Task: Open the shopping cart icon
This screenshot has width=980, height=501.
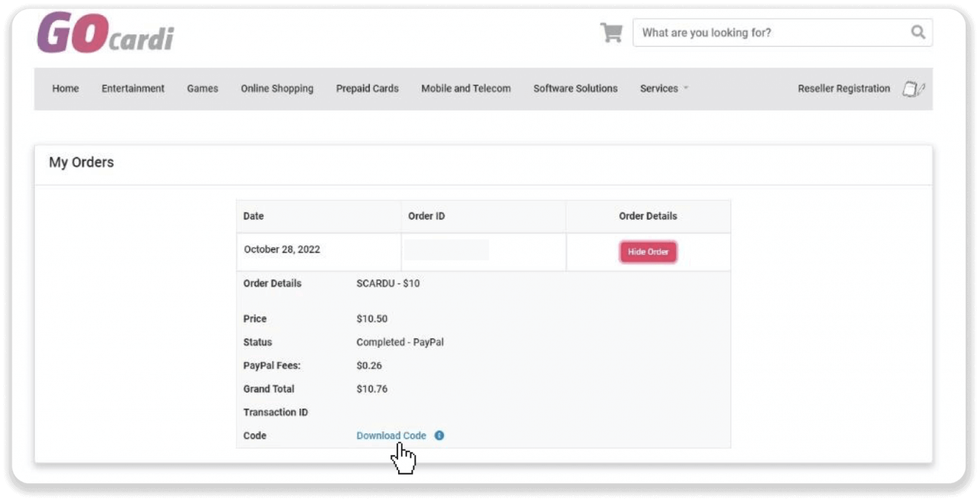Action: click(x=611, y=32)
